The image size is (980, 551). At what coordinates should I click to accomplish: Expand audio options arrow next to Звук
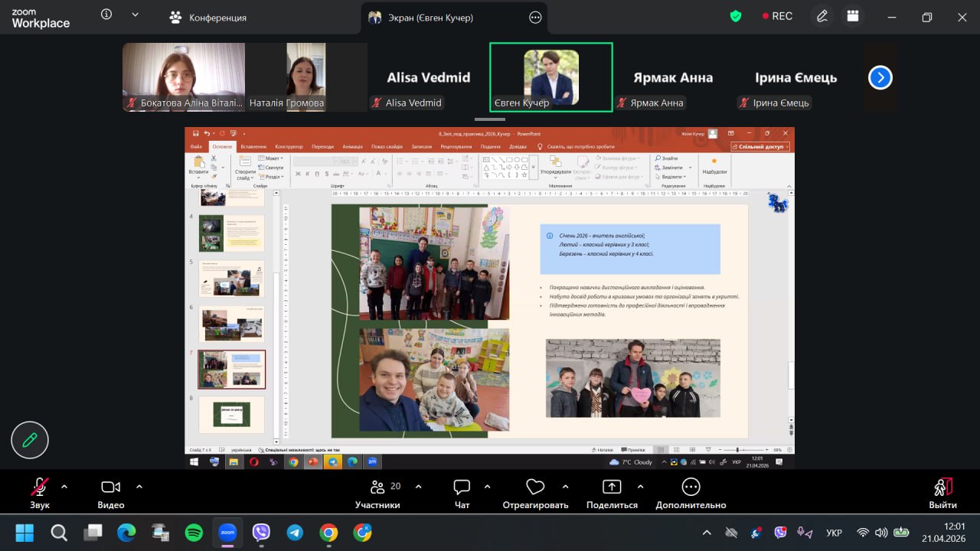pos(64,486)
